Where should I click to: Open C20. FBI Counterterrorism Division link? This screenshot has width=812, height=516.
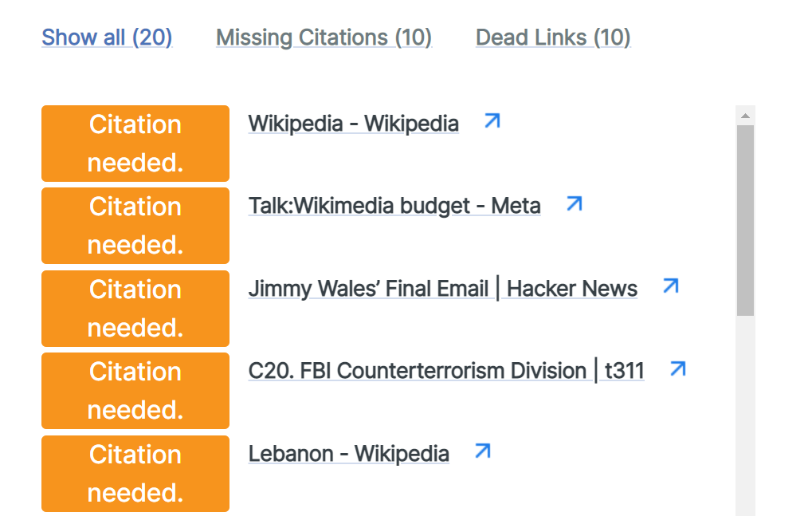(446, 371)
